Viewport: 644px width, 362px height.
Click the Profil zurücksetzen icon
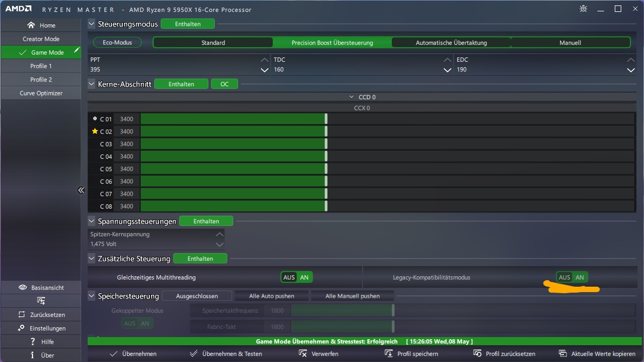click(477, 353)
